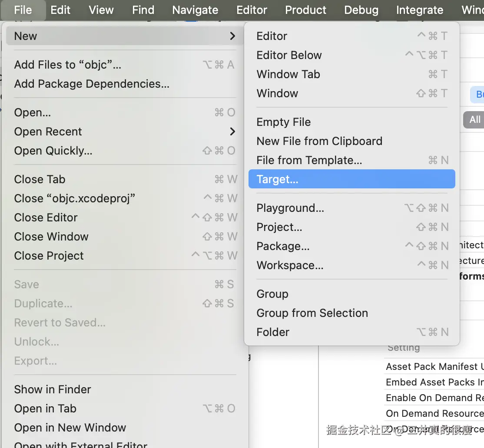Select Workspace… from New submenu
The height and width of the screenshot is (448, 484).
(290, 265)
